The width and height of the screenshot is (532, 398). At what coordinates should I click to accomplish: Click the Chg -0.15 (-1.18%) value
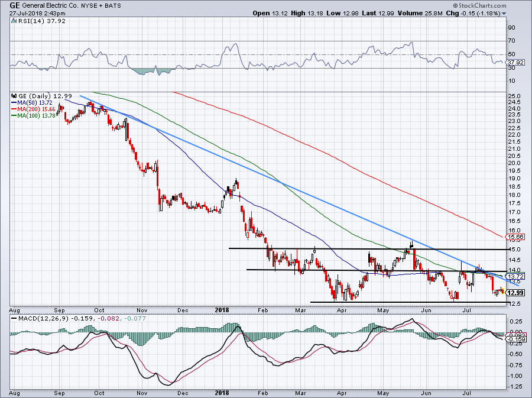click(473, 13)
